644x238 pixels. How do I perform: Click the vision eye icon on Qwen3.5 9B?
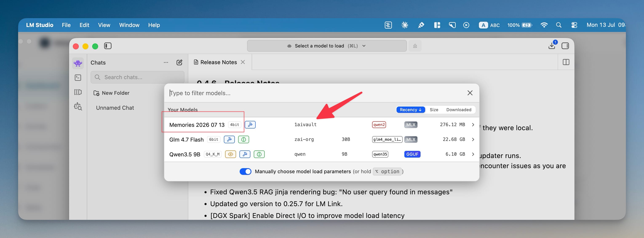231,154
